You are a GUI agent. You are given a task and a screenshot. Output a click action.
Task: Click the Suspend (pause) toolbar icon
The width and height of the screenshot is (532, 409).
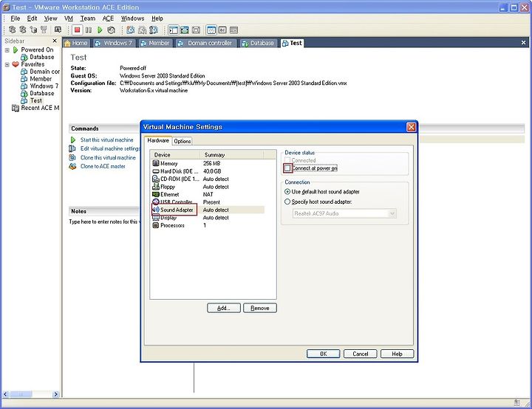(89, 30)
